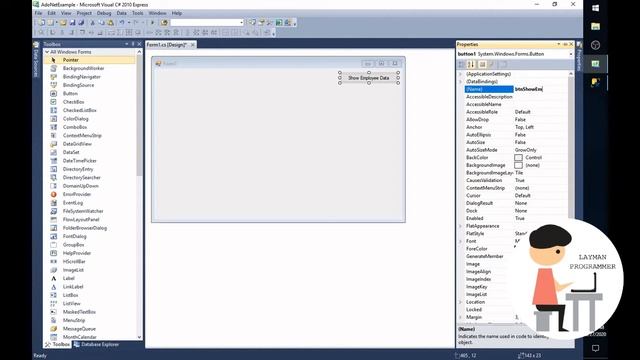Click the Open File folder icon

pyautogui.click(x=63, y=22)
